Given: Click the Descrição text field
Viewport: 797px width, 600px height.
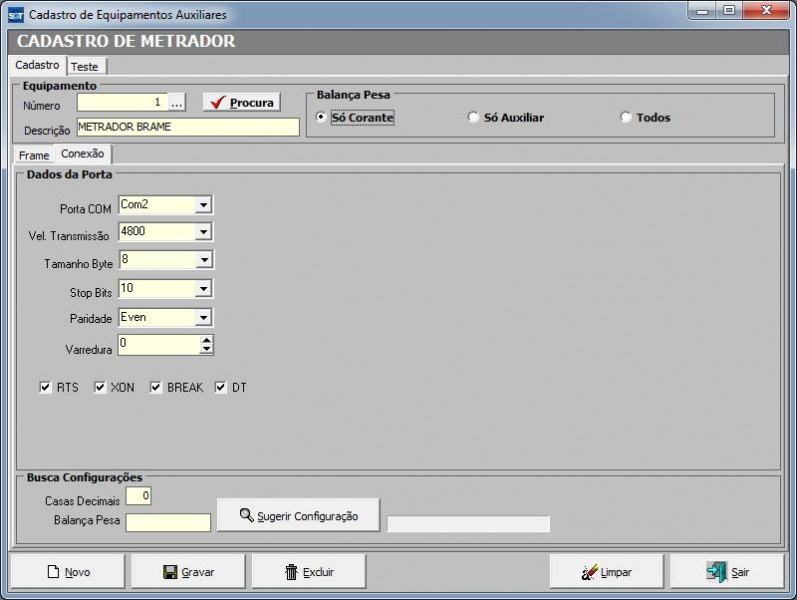Looking at the screenshot, I should [x=187, y=127].
